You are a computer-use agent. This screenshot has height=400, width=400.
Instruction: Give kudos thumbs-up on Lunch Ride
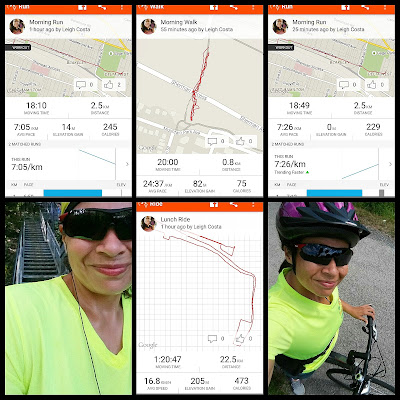click(x=240, y=339)
